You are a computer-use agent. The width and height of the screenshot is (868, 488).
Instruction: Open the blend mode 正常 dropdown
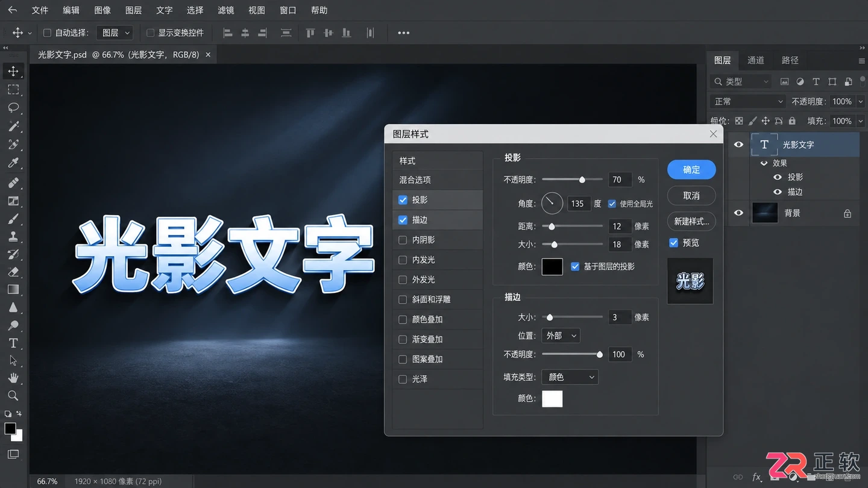pyautogui.click(x=748, y=101)
